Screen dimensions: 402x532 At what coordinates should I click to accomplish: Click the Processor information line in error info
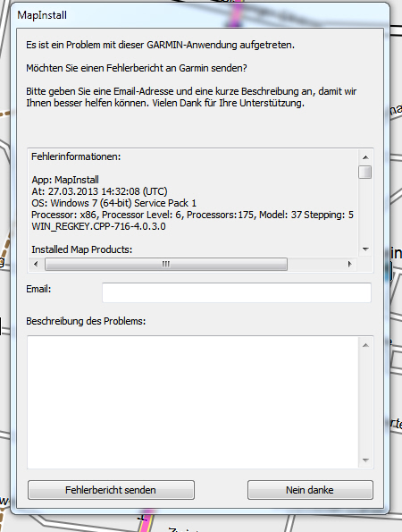(x=193, y=215)
